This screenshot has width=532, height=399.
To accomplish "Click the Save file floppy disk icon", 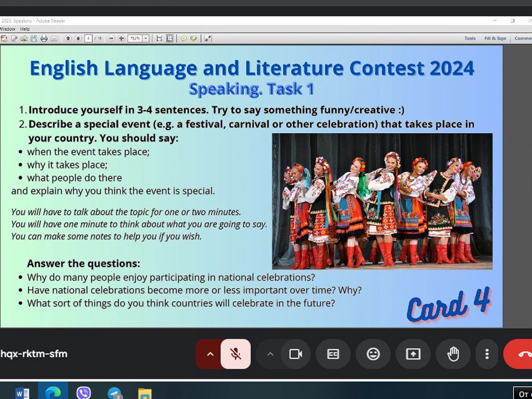I will pos(34,38).
